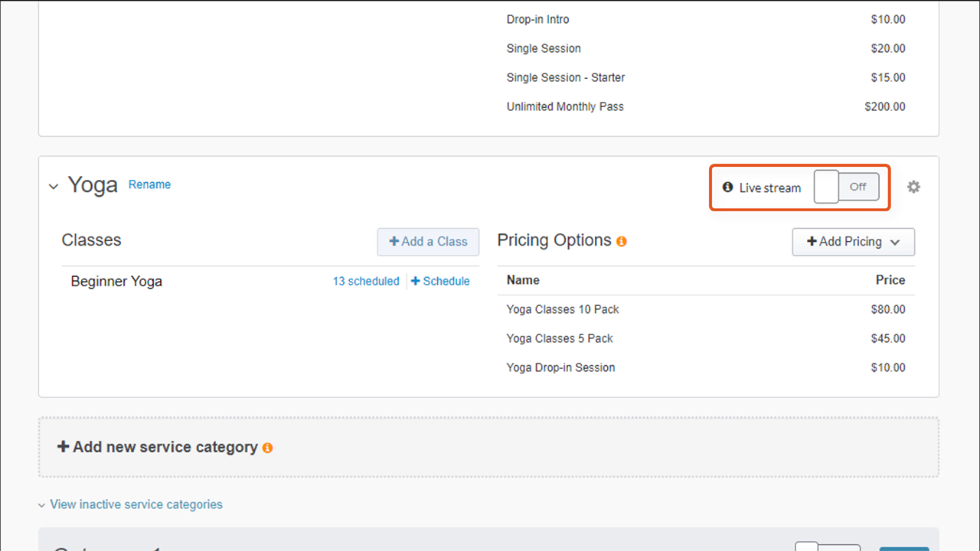Viewport: 980px width, 551px height.
Task: Click Yoga Classes 5 Pack row
Action: 560,338
